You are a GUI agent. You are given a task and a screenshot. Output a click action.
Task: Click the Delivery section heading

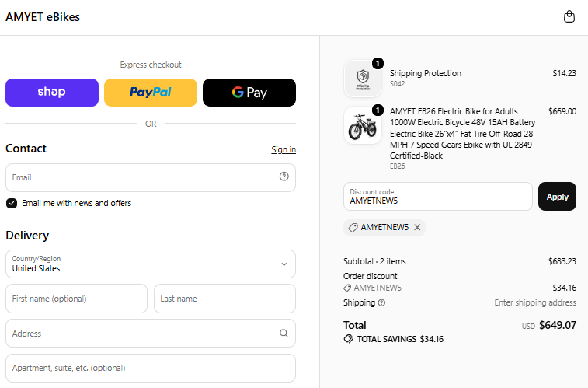[27, 236]
